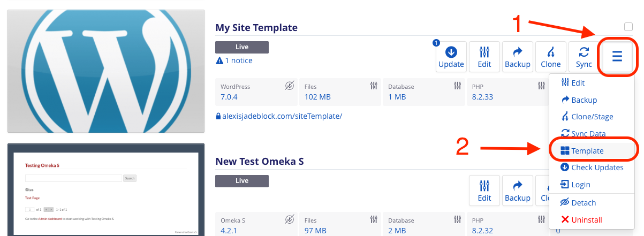Image resolution: width=644 pixels, height=236 pixels.
Task: Open hamburger menu for My Site Template
Action: pos(617,56)
